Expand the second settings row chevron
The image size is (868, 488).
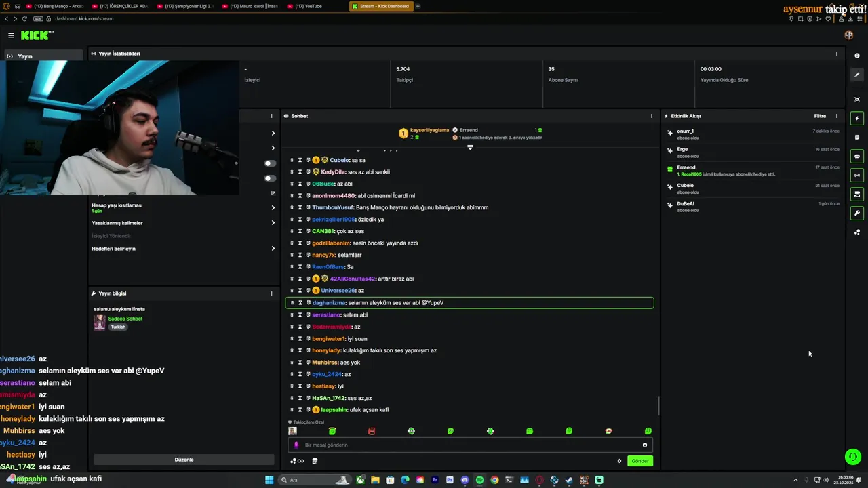click(273, 148)
